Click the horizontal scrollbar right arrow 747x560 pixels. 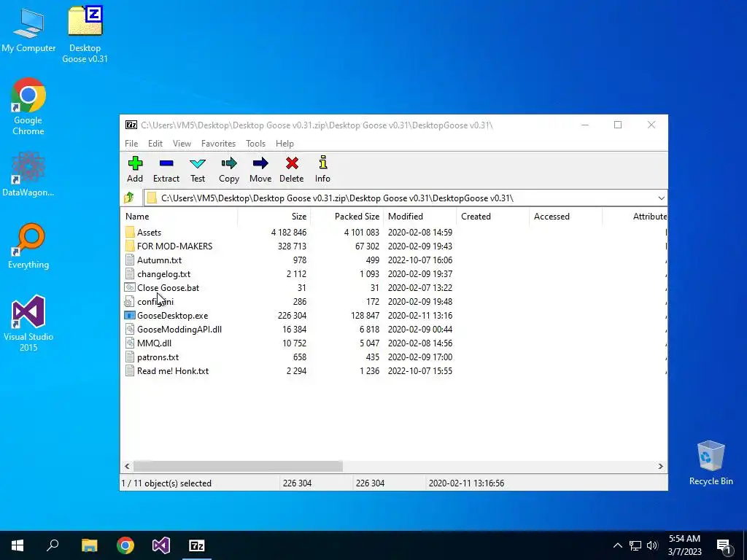coord(661,466)
